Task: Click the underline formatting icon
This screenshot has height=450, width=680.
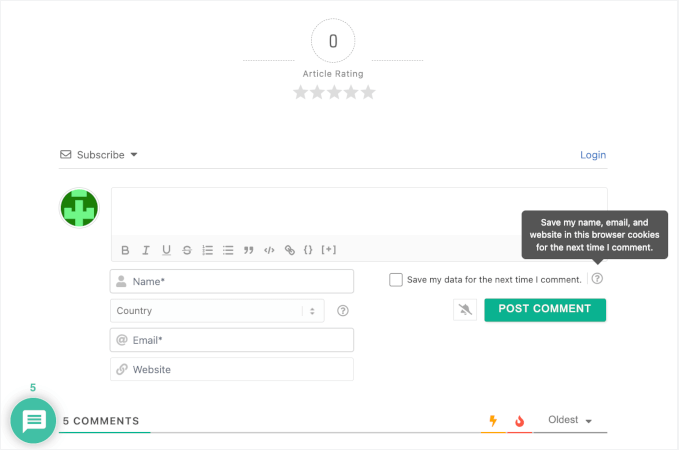Action: (166, 250)
